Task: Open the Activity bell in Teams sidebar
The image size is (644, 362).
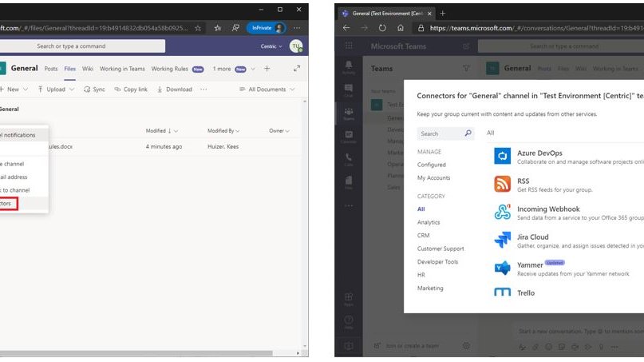Action: coord(349,67)
